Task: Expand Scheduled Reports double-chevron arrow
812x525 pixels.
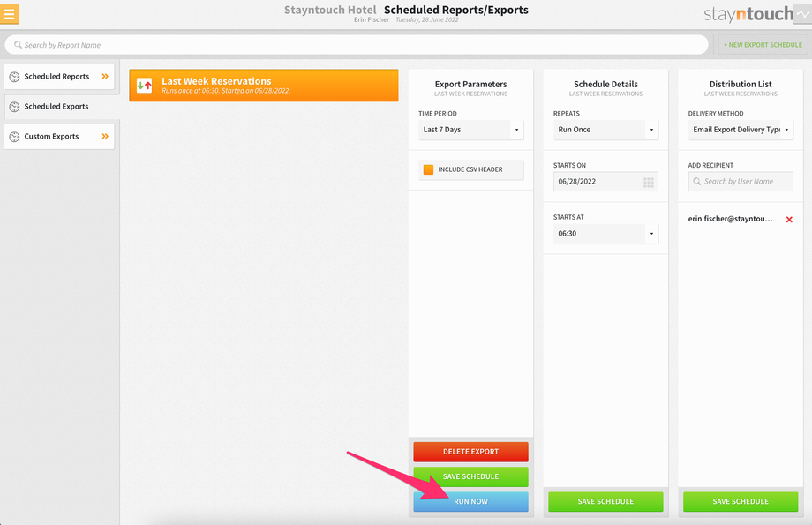Action: click(105, 77)
